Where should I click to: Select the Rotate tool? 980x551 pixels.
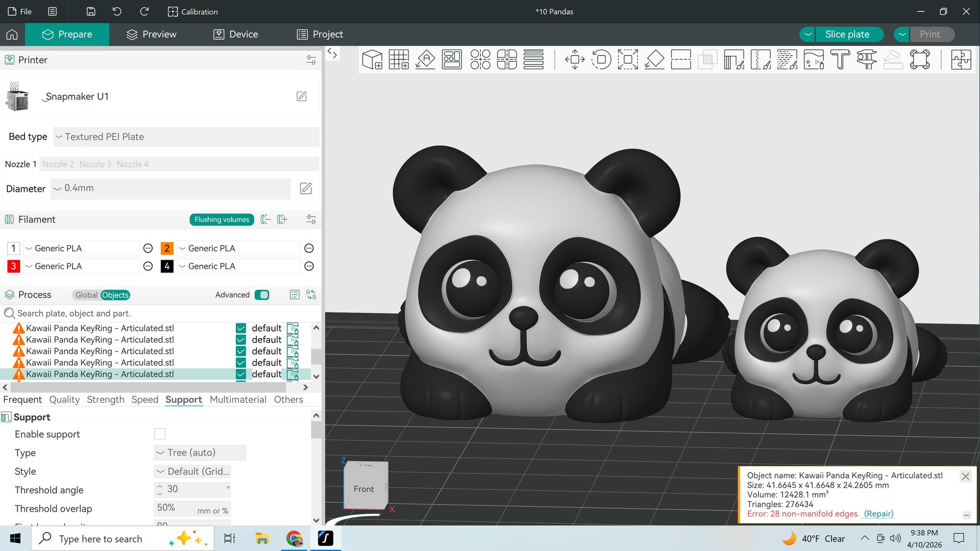601,60
